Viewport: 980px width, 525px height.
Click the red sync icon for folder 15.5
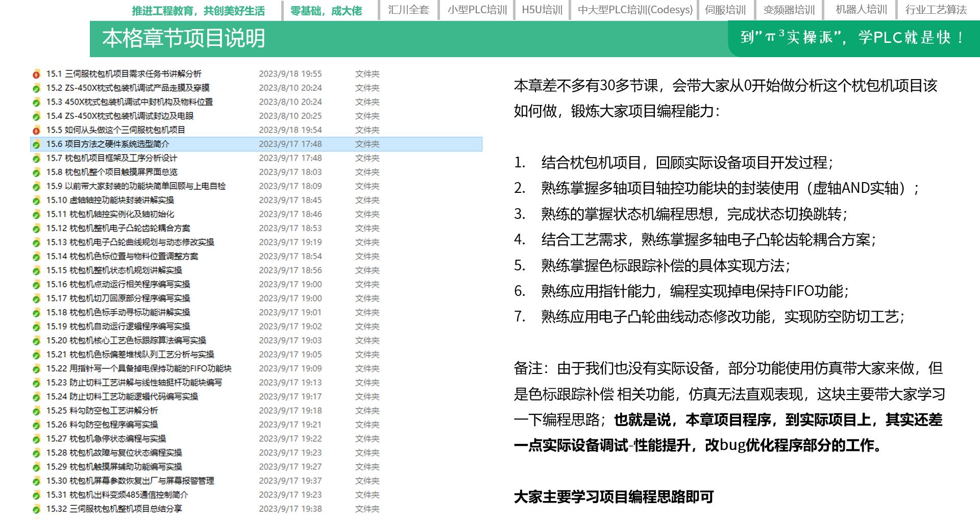click(36, 130)
